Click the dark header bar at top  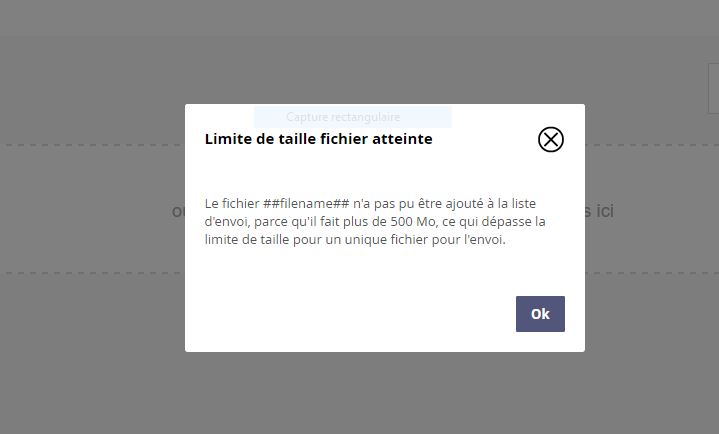pos(360,18)
